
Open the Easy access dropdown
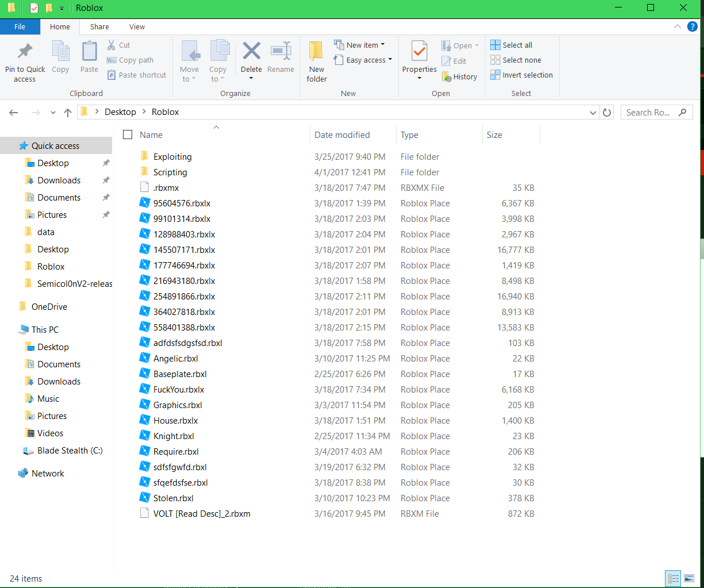coord(363,60)
